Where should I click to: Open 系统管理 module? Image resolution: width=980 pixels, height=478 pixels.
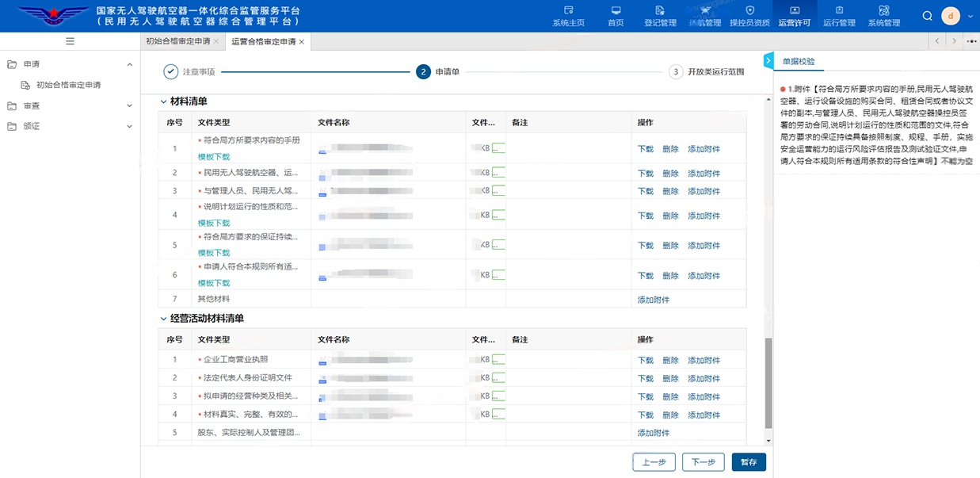tap(883, 16)
